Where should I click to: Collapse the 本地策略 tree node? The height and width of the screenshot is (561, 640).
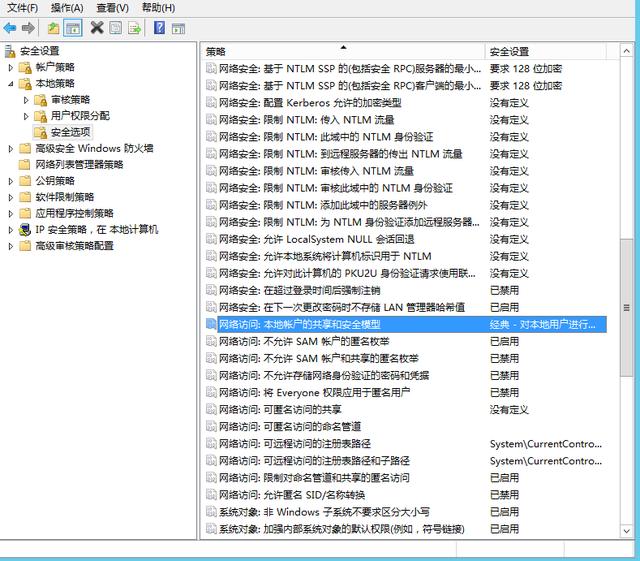[11, 84]
